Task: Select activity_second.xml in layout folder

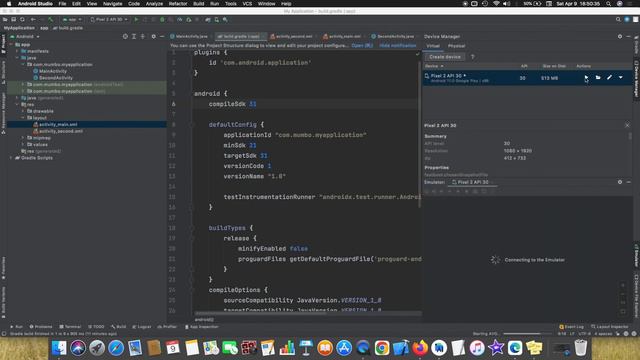Action: point(61,131)
